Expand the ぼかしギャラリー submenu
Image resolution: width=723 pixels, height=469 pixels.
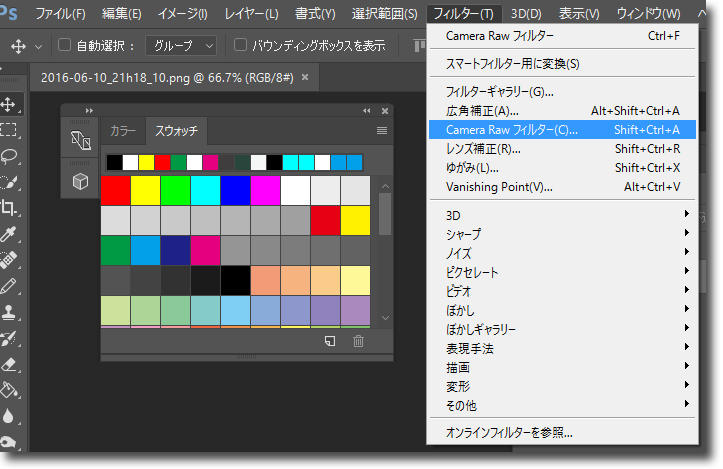tap(562, 329)
